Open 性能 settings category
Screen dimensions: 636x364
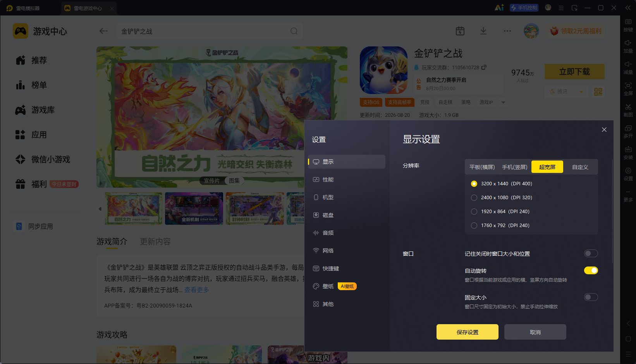click(x=347, y=179)
